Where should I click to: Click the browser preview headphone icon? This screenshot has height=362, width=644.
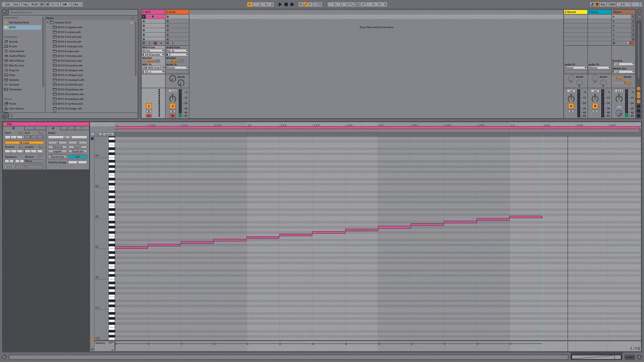point(4,116)
